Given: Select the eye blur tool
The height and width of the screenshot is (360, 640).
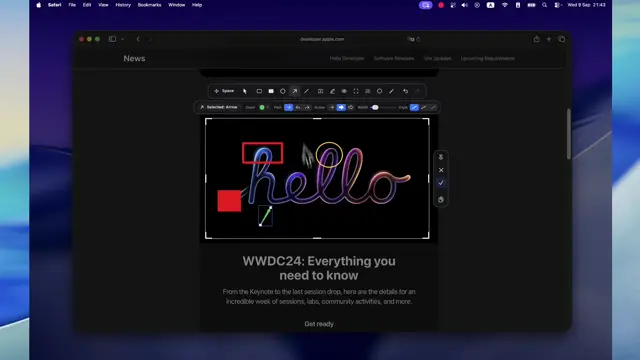Looking at the screenshot, I should coord(344,91).
